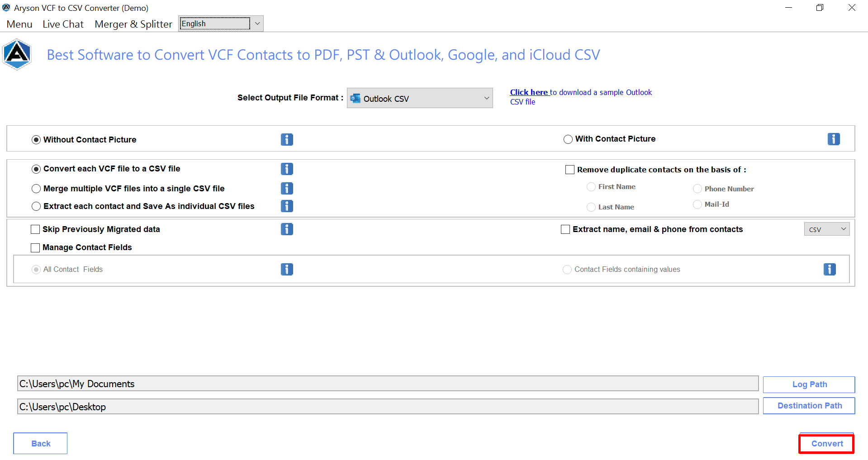Open the CSV extract format dropdown
Screen dimensions: 868x460
[x=827, y=229]
